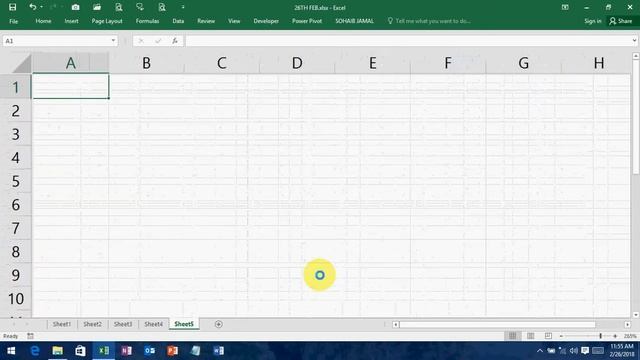Open OneNote from the taskbar
The height and width of the screenshot is (360, 640).
tap(127, 351)
